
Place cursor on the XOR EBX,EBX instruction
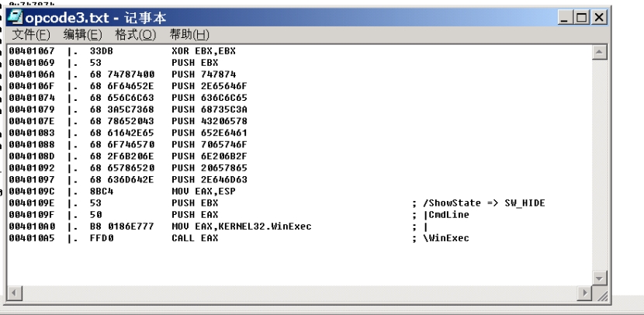[198, 50]
